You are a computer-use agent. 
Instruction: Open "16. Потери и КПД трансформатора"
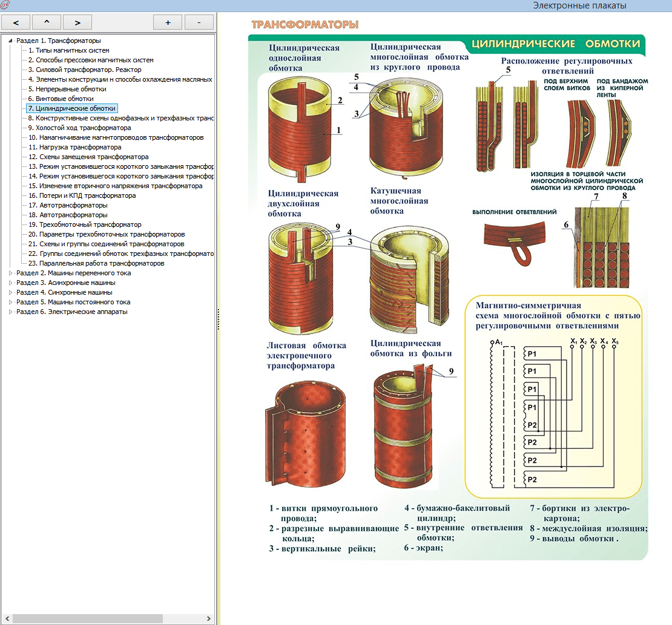point(82,195)
